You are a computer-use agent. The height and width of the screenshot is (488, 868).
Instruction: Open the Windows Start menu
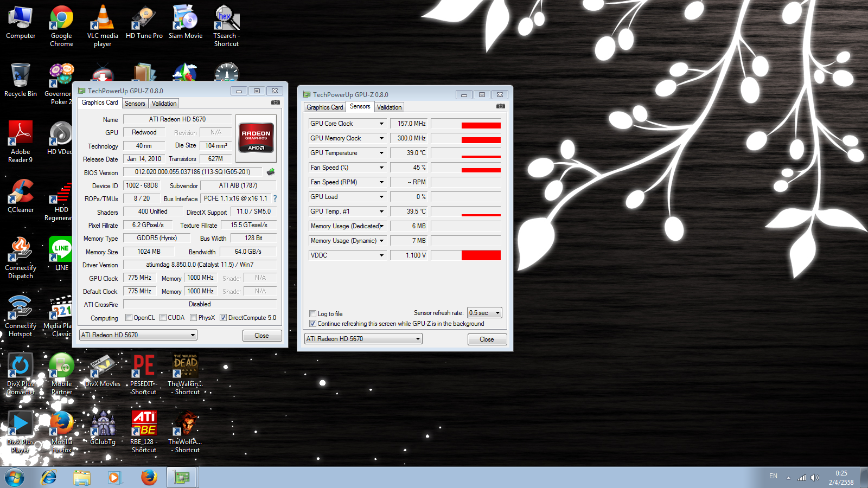tap(15, 478)
